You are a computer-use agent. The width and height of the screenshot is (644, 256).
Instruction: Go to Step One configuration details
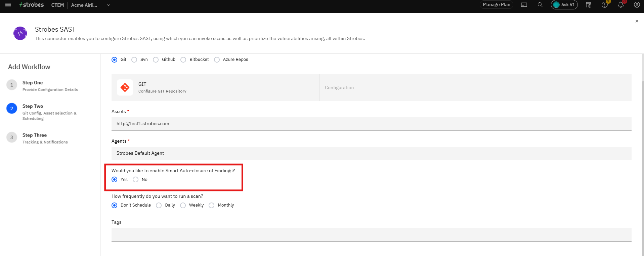42,86
